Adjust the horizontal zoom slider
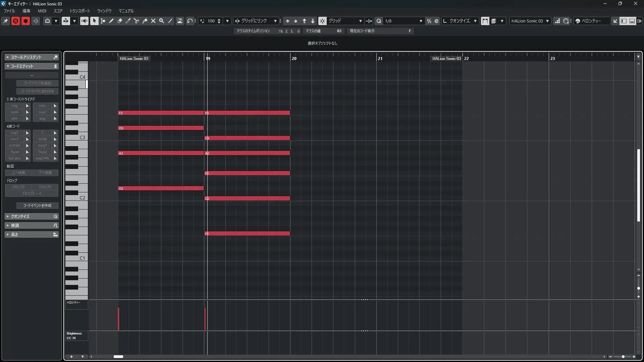 pos(623,357)
